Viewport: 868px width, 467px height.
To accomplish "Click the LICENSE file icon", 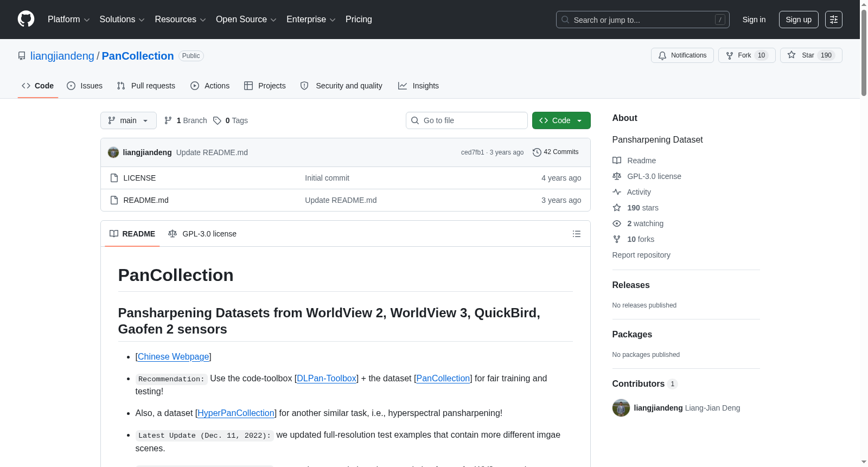I will coord(114,178).
